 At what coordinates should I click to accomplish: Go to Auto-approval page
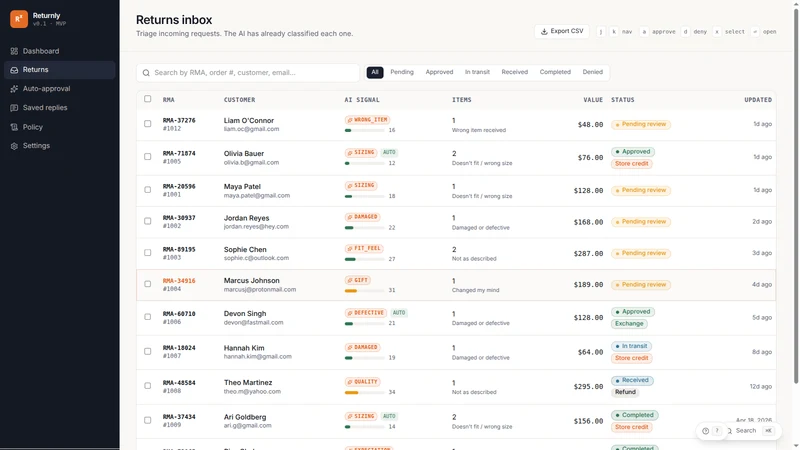(59, 89)
